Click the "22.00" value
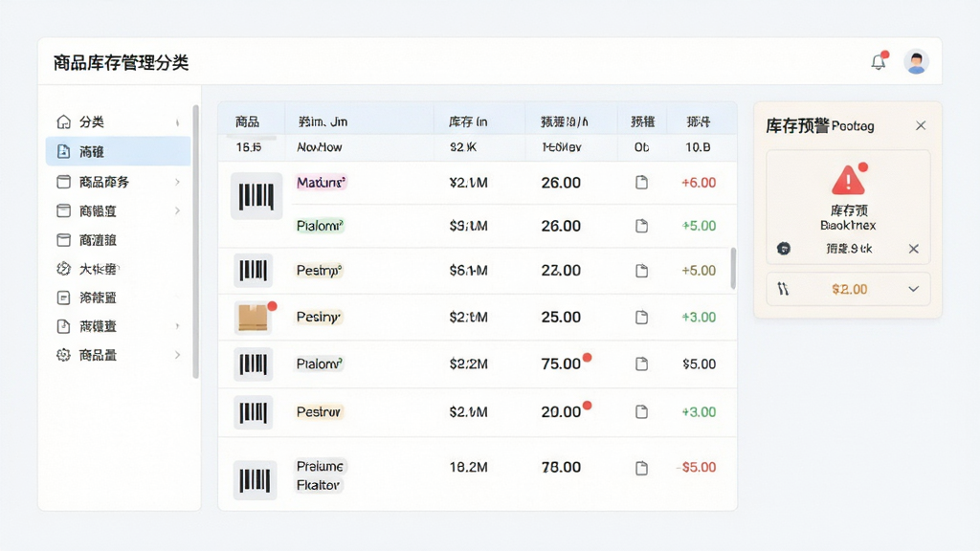Viewport: 980px width, 551px height. [561, 271]
